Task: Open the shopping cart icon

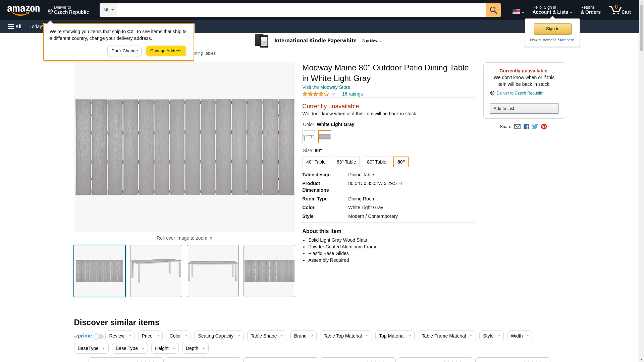Action: click(620, 10)
